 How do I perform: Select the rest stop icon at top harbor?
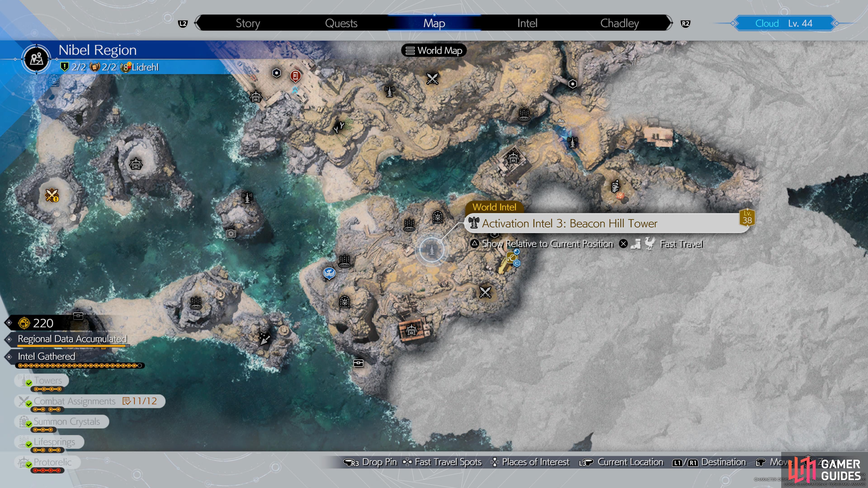click(256, 97)
